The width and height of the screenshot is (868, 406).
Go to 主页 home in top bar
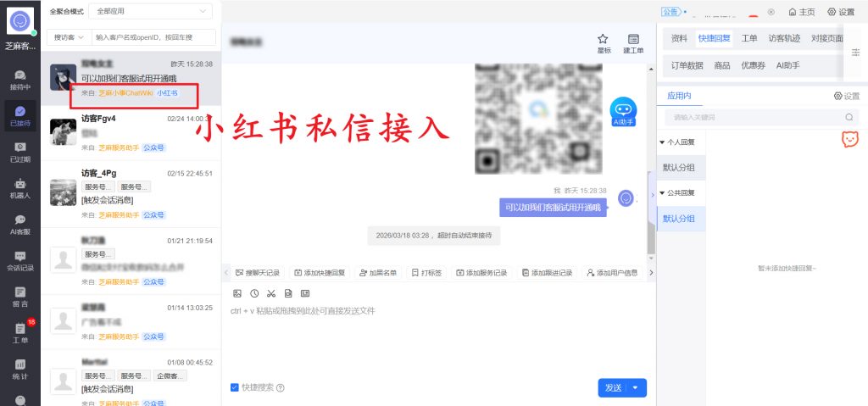click(x=802, y=12)
